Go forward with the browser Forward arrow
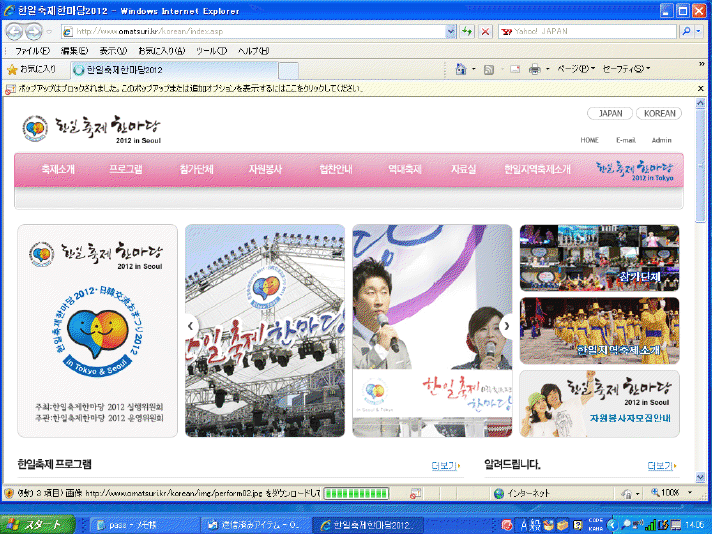The height and width of the screenshot is (534, 712). [x=33, y=31]
